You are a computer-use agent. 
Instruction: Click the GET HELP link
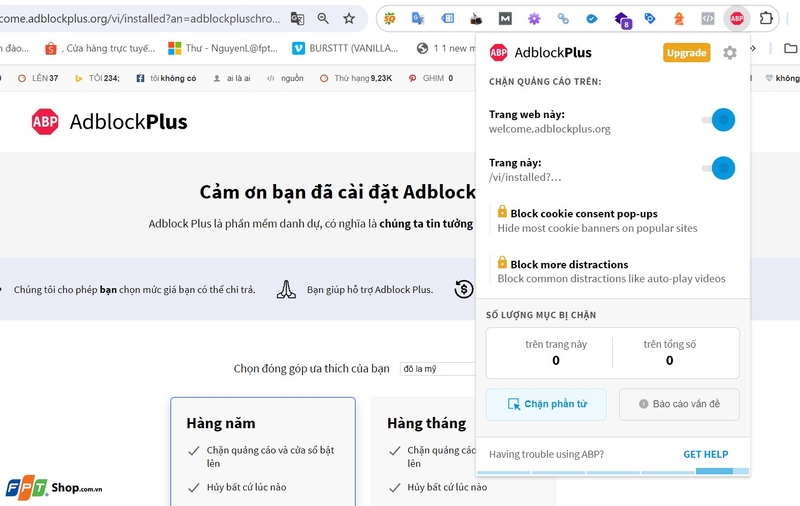[x=706, y=454]
